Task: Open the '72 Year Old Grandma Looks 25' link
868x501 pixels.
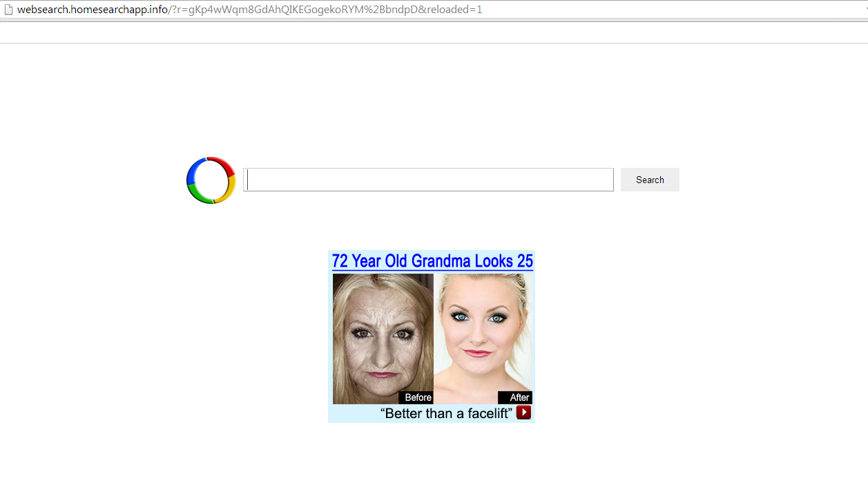Action: pos(432,261)
